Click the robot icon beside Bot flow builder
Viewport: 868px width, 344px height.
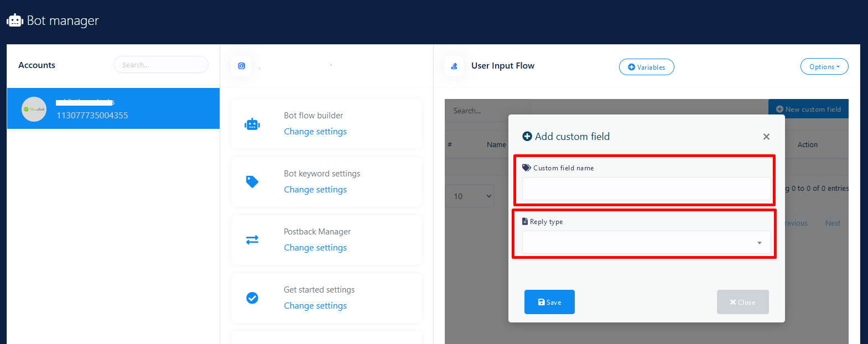(252, 124)
